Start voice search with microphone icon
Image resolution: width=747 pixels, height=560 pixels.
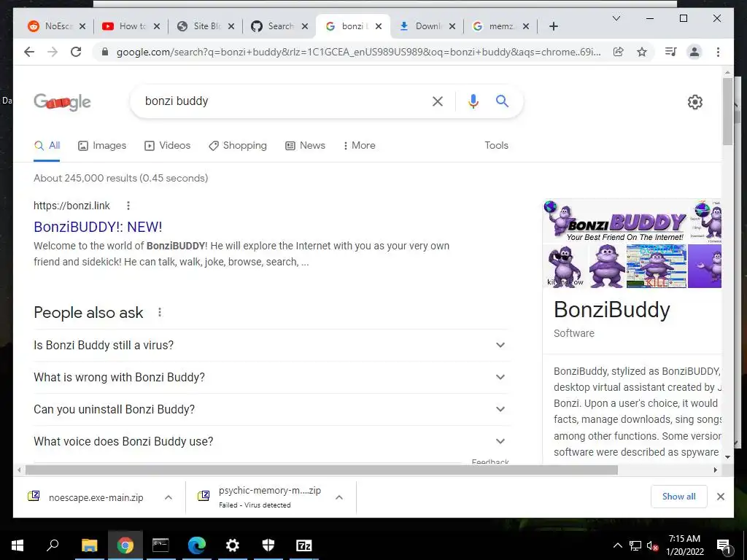pos(473,101)
